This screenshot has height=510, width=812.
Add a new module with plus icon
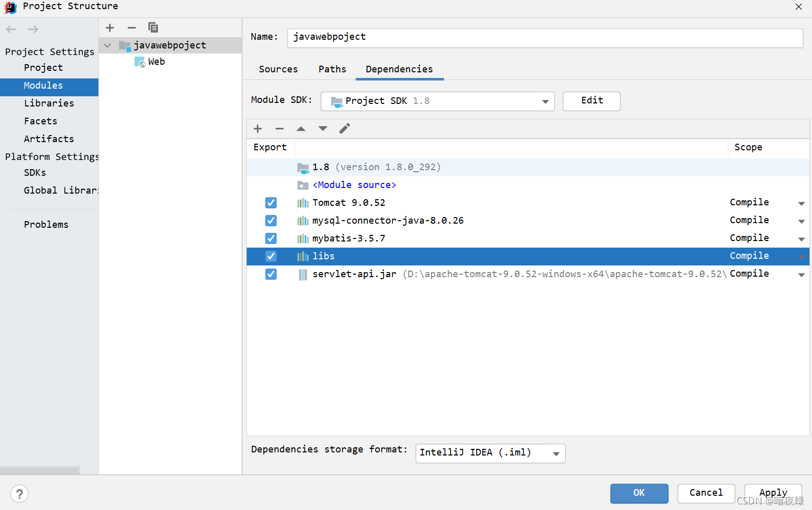click(110, 28)
